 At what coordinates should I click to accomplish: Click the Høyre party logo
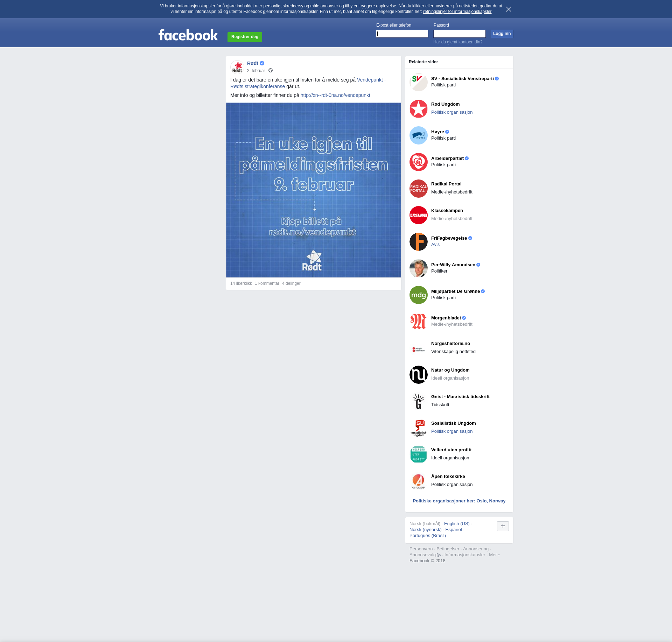pyautogui.click(x=418, y=135)
